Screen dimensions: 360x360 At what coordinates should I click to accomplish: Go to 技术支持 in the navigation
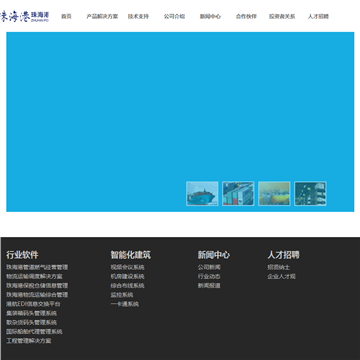138,16
